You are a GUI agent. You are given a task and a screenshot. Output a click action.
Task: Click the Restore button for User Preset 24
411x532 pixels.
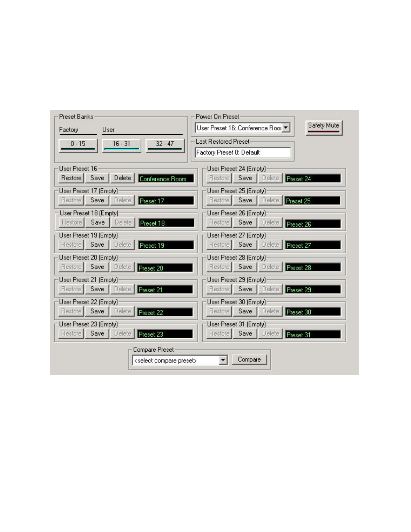click(x=219, y=178)
